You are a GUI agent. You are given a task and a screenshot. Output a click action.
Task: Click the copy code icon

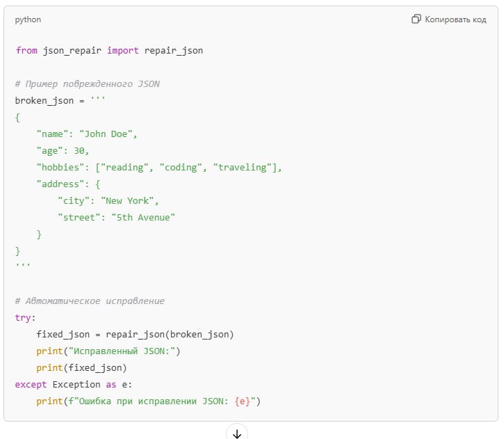(416, 19)
